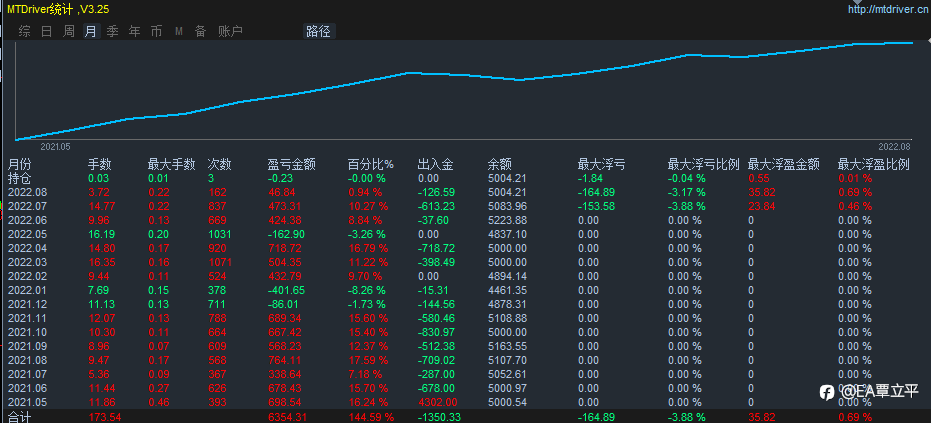Click deposit value 4302.00 in 2021.05 row
The image size is (931, 423).
click(x=438, y=402)
